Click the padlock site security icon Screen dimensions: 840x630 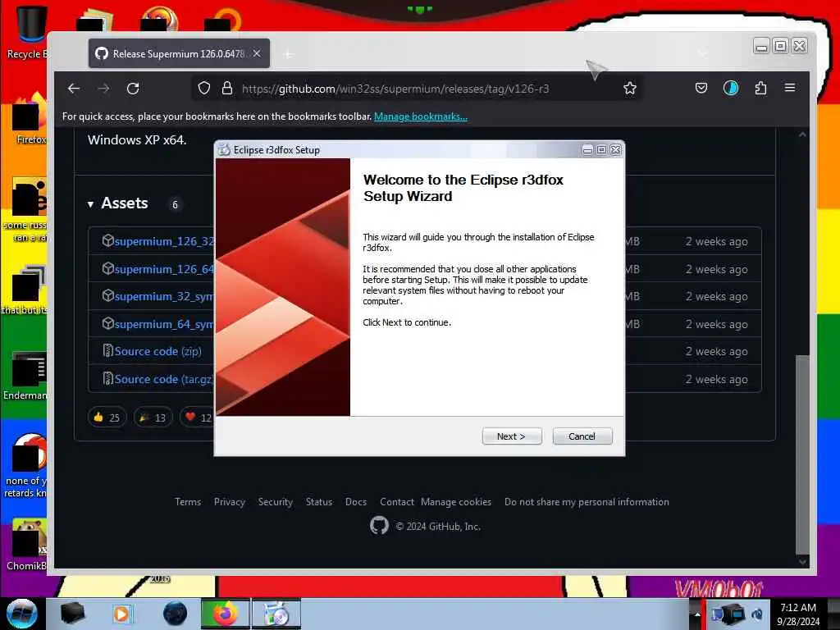226,89
